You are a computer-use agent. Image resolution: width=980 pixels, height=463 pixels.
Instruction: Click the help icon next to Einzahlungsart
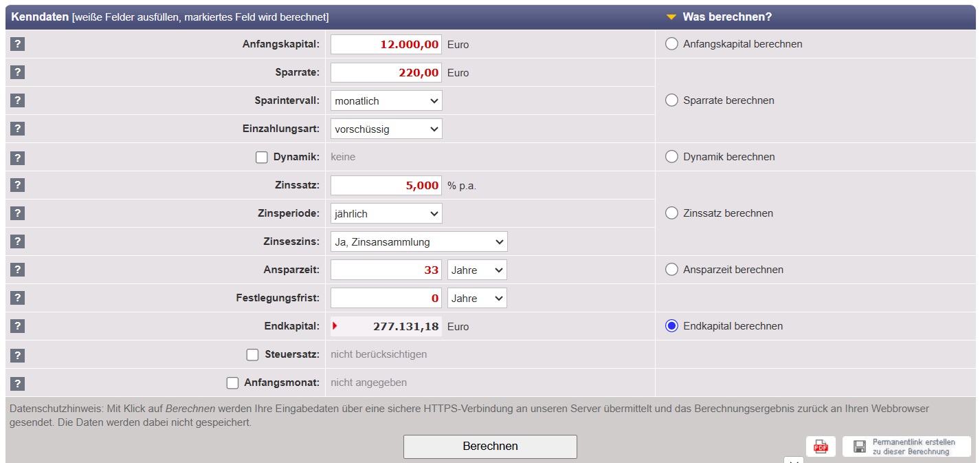point(18,129)
